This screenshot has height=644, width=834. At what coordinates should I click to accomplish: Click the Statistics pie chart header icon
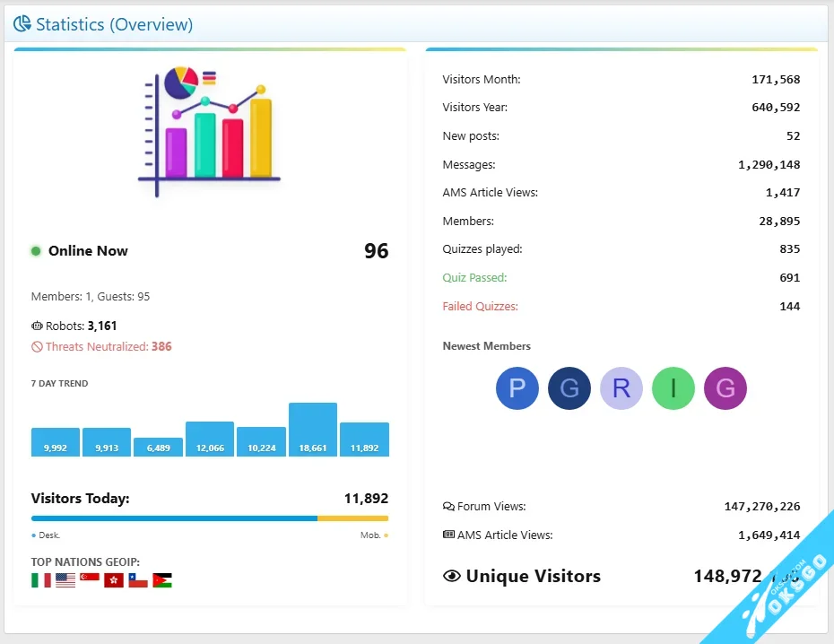22,24
